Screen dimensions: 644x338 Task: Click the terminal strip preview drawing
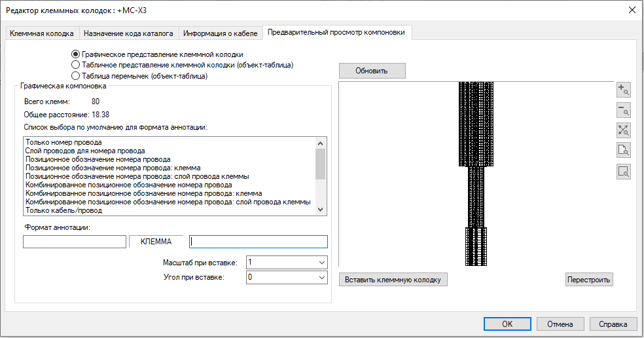476,174
